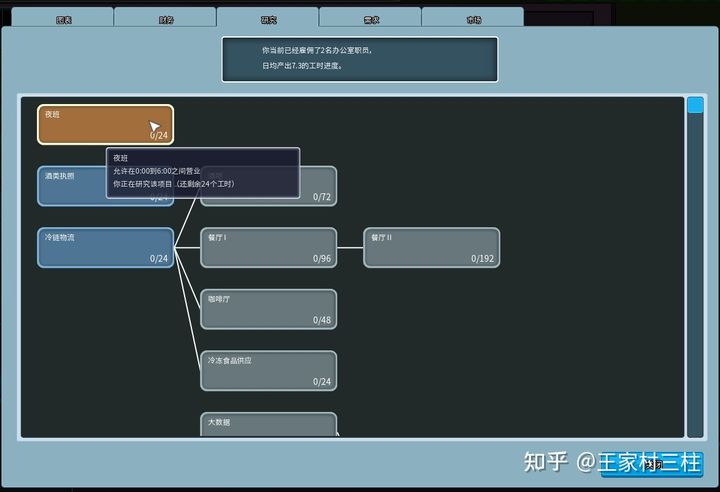Image resolution: width=720 pixels, height=492 pixels.
Task: Choose the 冷冻食品供应 research node
Action: [x=268, y=370]
